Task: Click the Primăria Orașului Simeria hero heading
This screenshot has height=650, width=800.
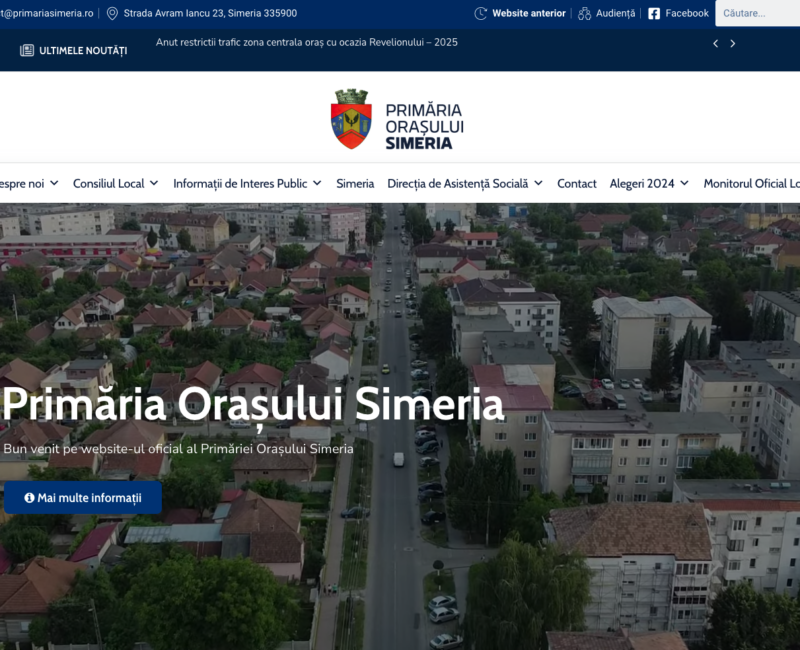Action: point(253,404)
